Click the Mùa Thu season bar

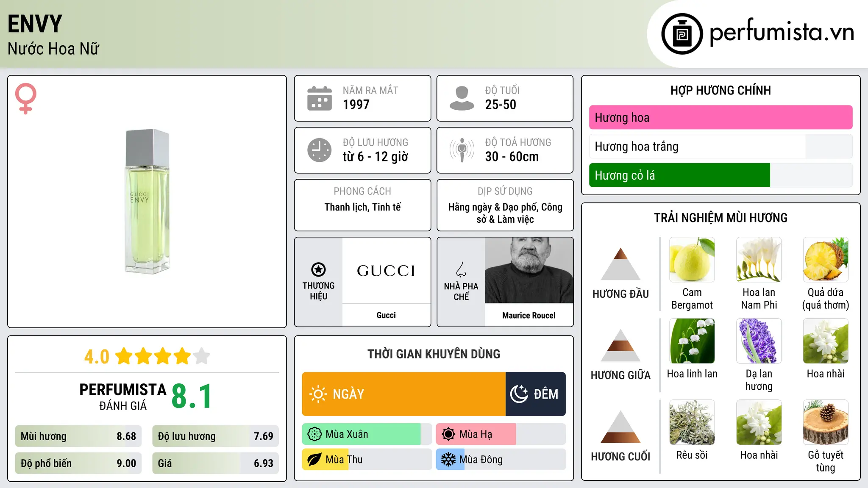(x=367, y=460)
